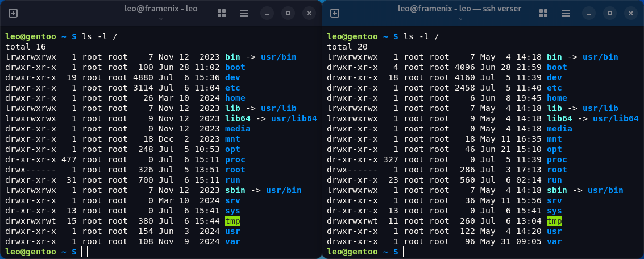This screenshot has height=259, width=644.
Task: Click the 'srv' entry in the ssh verser terminal
Action: click(554, 200)
